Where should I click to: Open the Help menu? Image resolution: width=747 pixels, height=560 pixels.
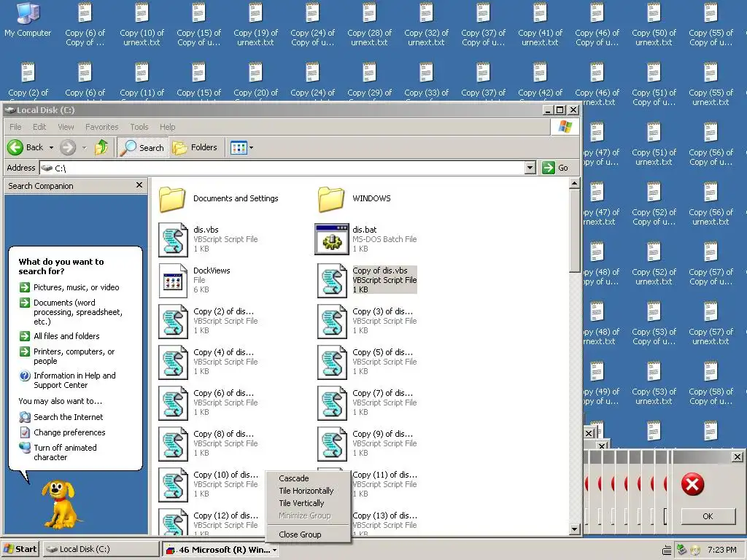coord(167,127)
